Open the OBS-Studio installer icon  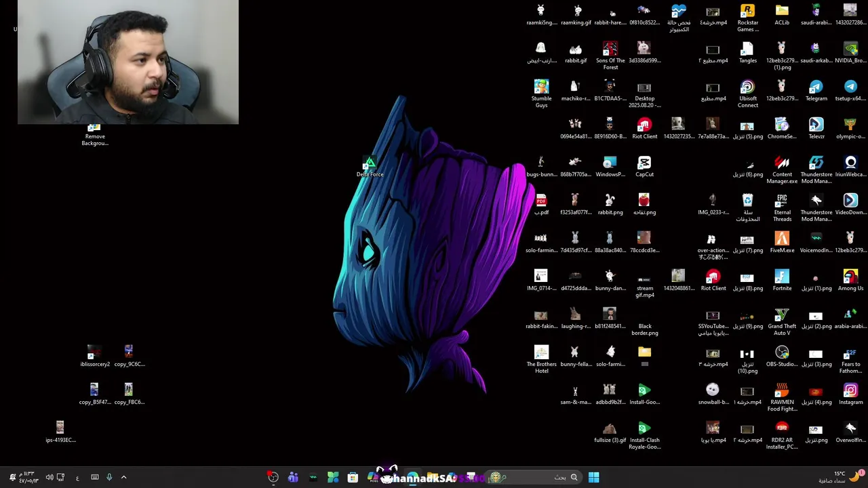782,356
